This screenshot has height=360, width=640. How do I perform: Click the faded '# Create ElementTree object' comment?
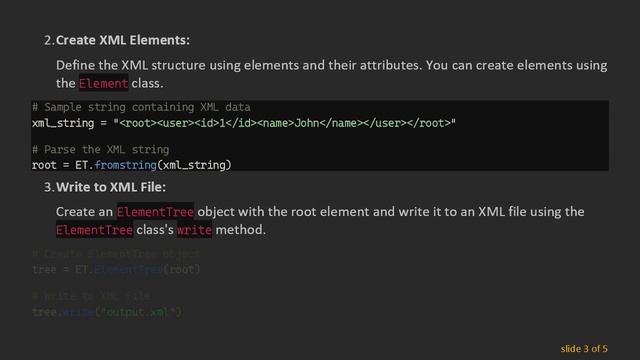point(116,254)
